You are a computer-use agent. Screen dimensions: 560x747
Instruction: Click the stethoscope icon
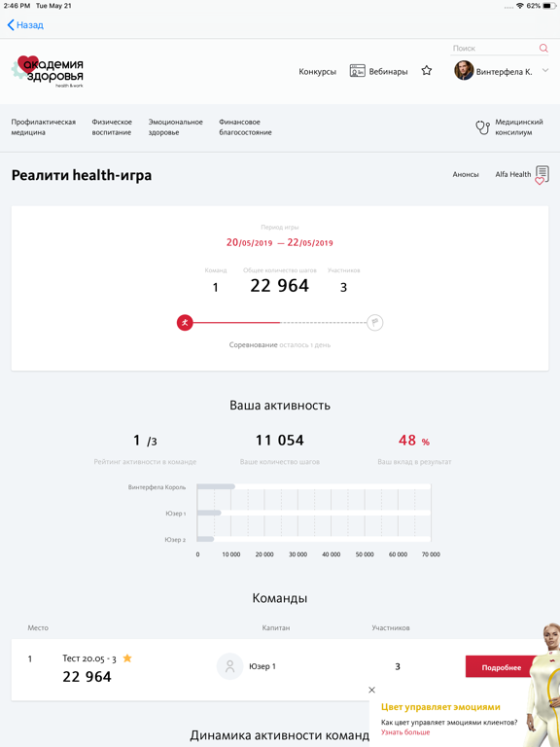(483, 127)
